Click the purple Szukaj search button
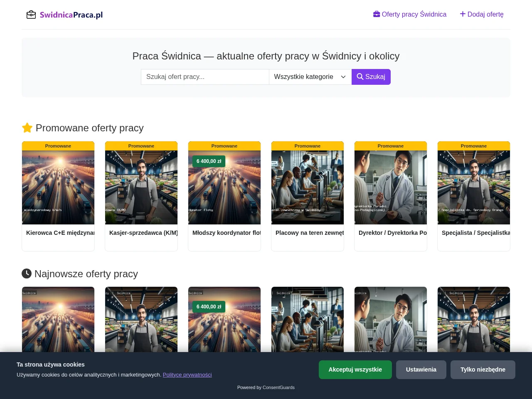Screen dimensions: 532x399 click(371, 77)
